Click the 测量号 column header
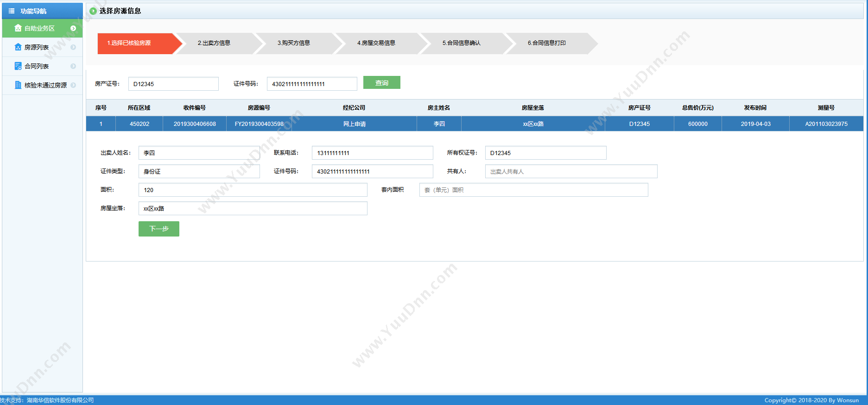868x405 pixels. (x=826, y=108)
